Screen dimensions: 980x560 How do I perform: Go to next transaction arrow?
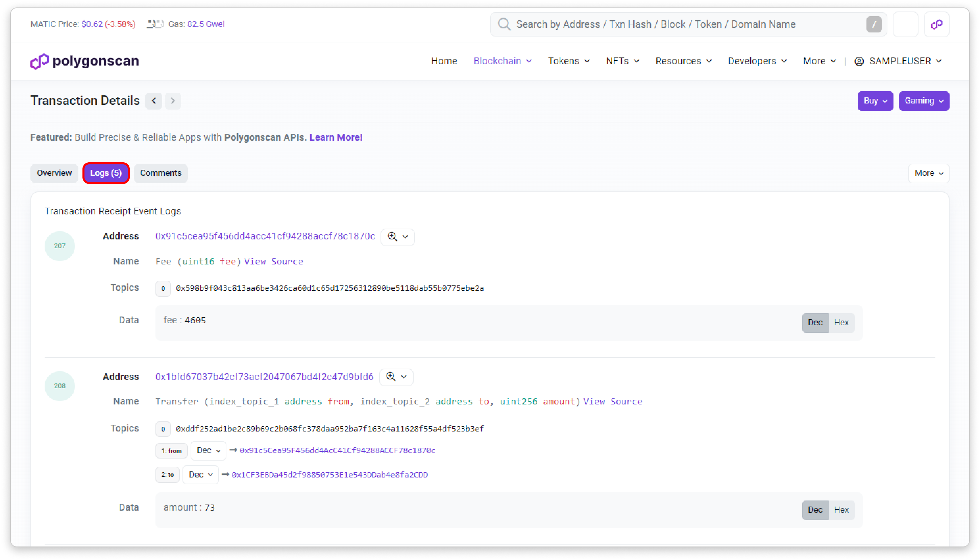point(173,101)
